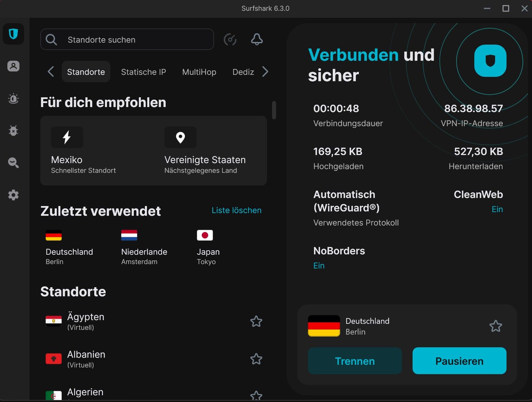Image resolution: width=532 pixels, height=402 pixels.
Task: Favorite connected Deutschland Berlin star
Action: click(496, 326)
